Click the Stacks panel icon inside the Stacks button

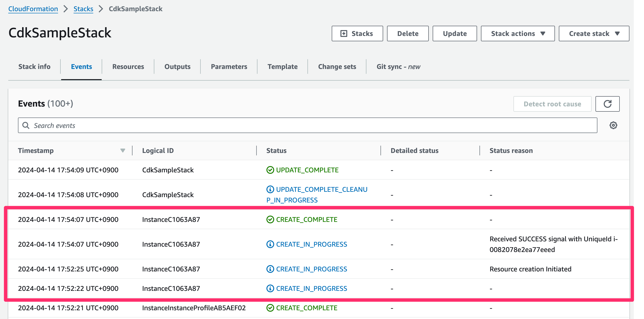point(344,33)
